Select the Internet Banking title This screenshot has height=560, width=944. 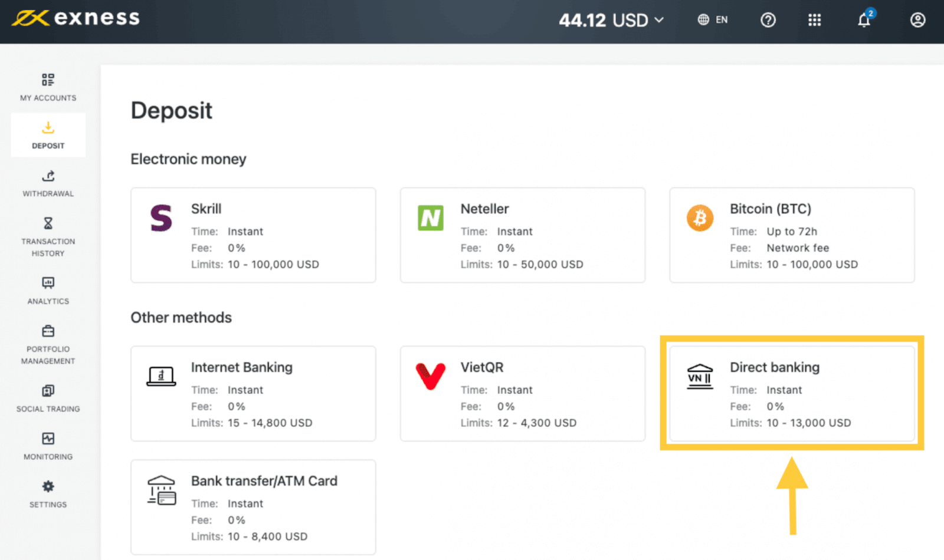pyautogui.click(x=242, y=367)
